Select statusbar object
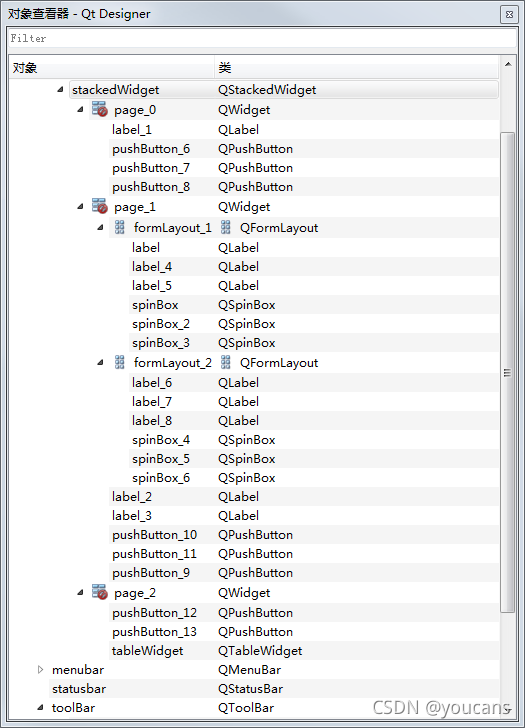 (x=79, y=689)
